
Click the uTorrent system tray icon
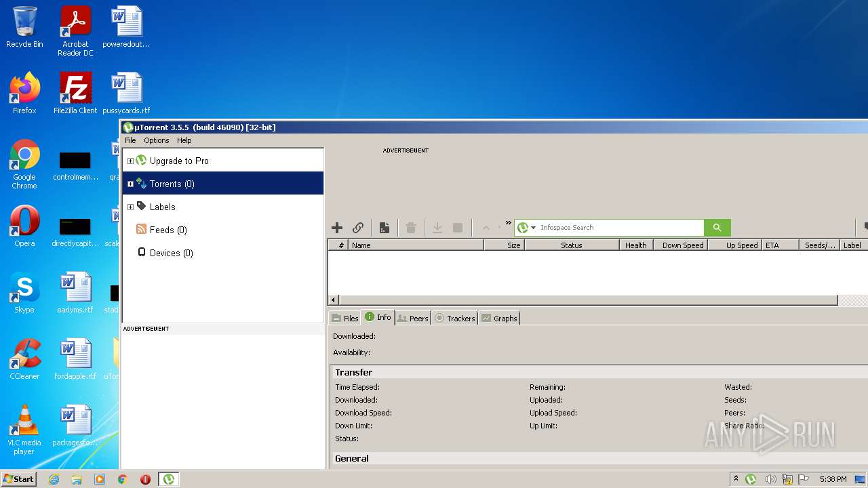pyautogui.click(x=751, y=479)
